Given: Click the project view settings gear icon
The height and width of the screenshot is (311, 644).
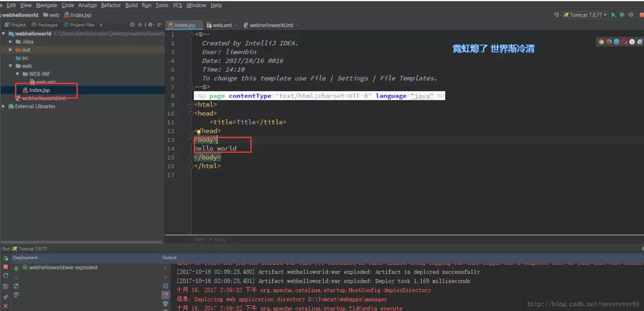Looking at the screenshot, I should [150, 25].
